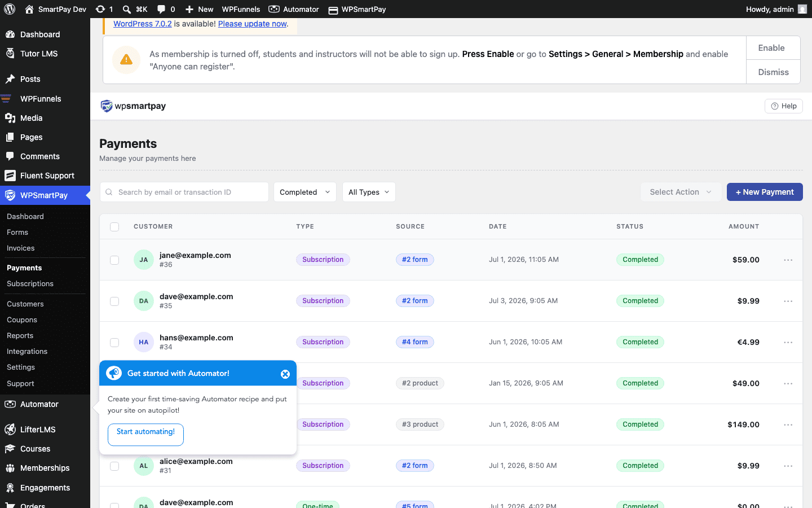Open row actions for the $59.00 payment
This screenshot has height=508, width=812.
788,260
